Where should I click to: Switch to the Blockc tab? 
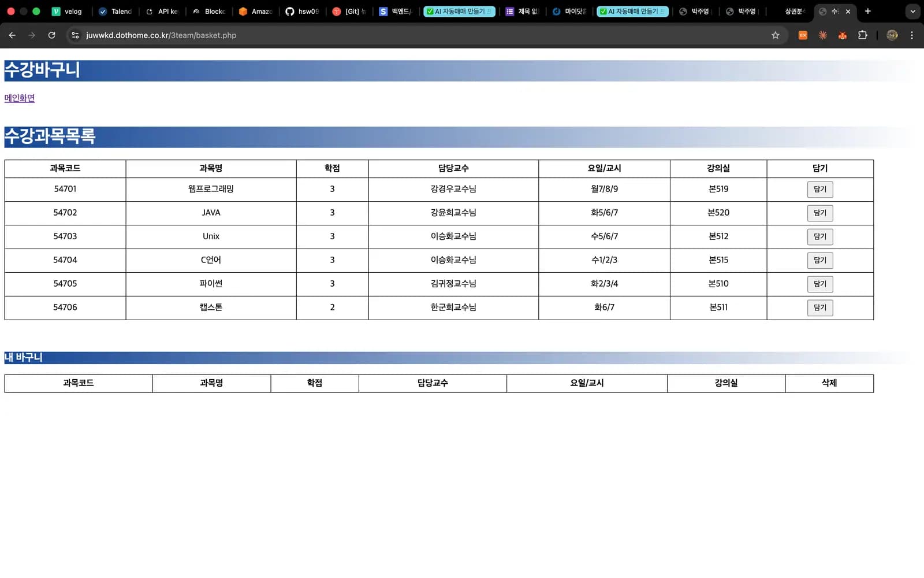[210, 11]
